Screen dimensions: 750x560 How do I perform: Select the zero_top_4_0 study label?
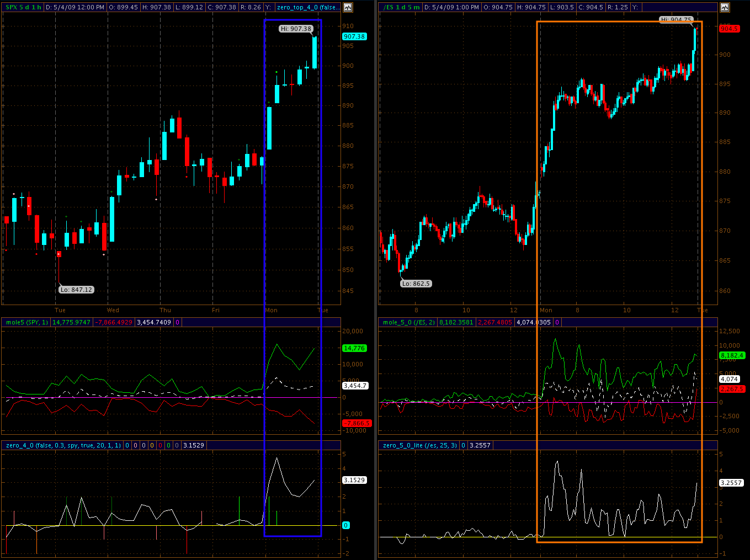pos(308,7)
